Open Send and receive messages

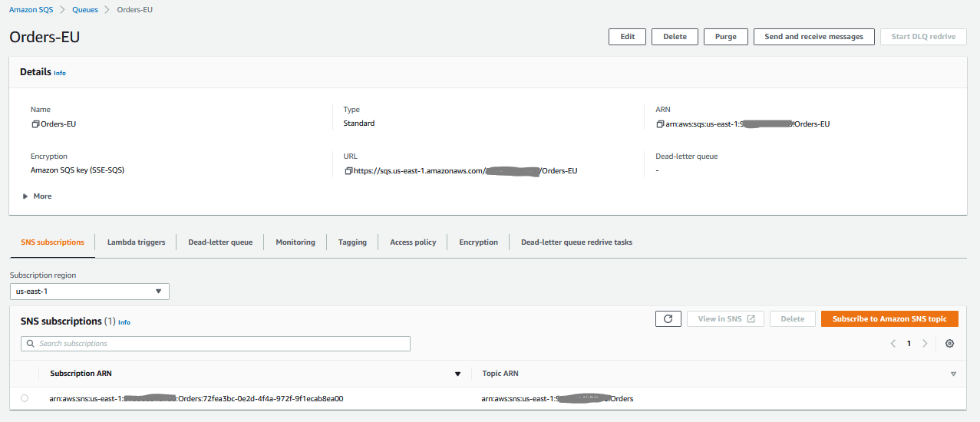tap(813, 37)
